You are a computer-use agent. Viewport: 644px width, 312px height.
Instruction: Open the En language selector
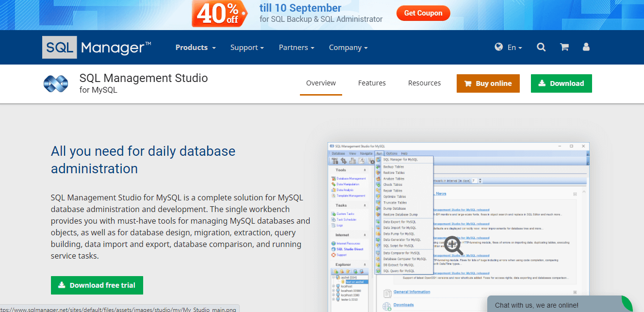click(509, 48)
